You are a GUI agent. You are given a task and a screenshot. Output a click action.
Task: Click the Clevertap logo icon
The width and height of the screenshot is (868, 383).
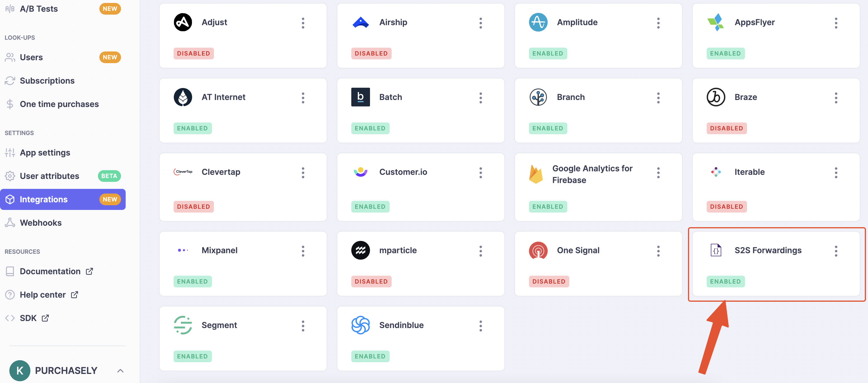[183, 172]
